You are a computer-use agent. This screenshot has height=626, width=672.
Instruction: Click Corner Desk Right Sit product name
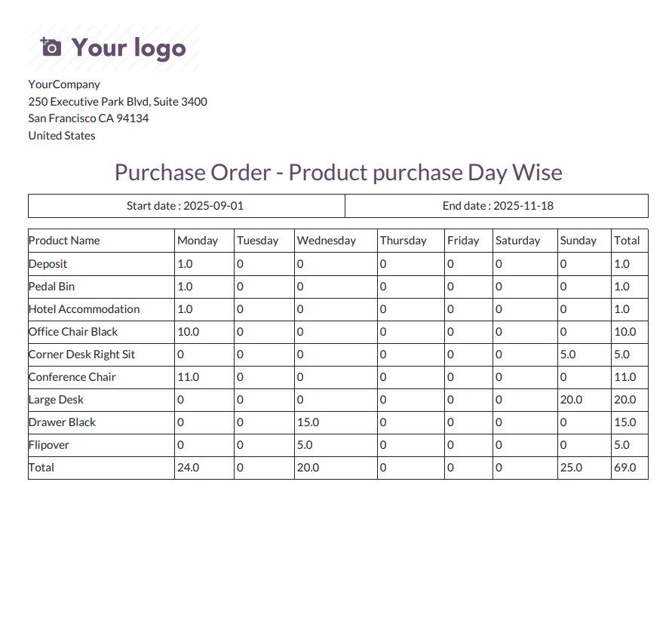[81, 354]
